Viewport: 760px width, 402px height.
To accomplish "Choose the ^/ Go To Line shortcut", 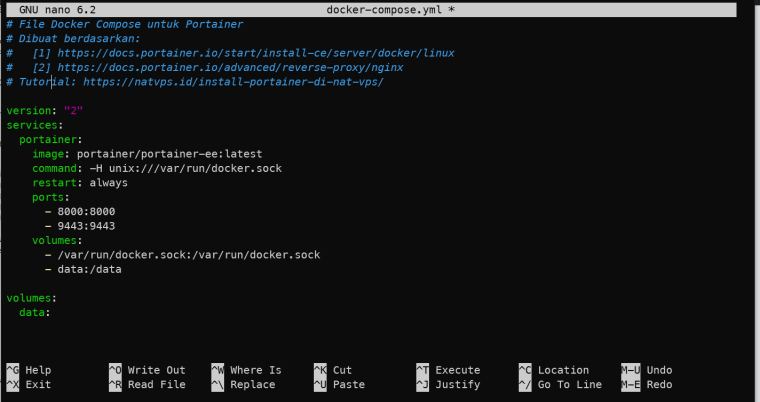I will click(x=560, y=385).
